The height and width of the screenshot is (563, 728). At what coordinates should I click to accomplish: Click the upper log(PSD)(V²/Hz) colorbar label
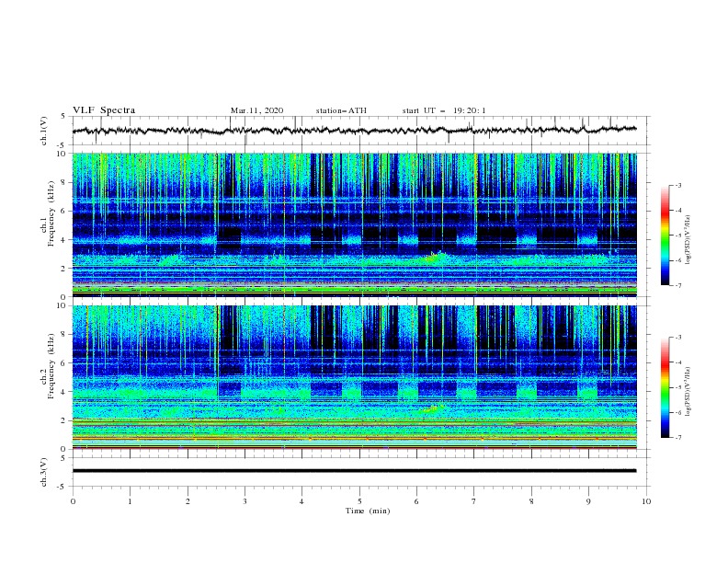click(x=688, y=240)
